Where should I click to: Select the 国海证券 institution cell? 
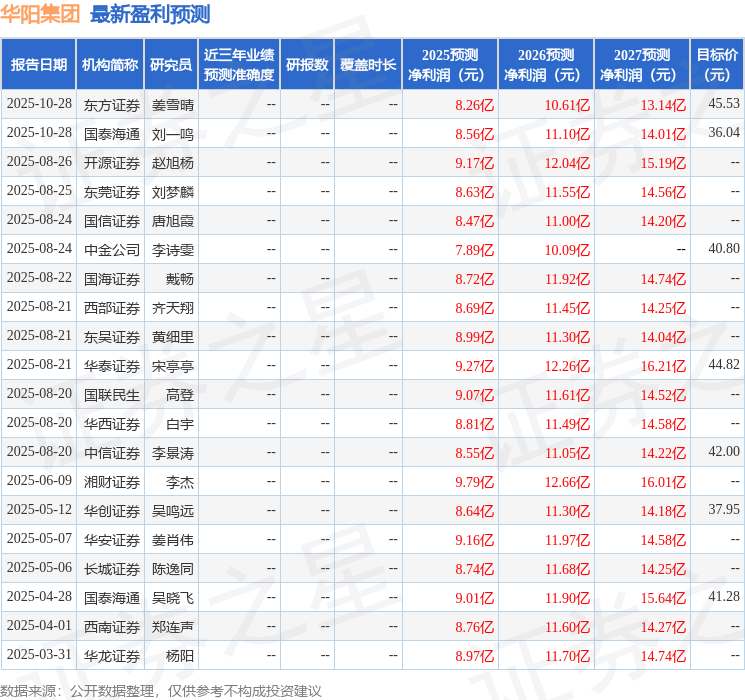[x=112, y=279]
